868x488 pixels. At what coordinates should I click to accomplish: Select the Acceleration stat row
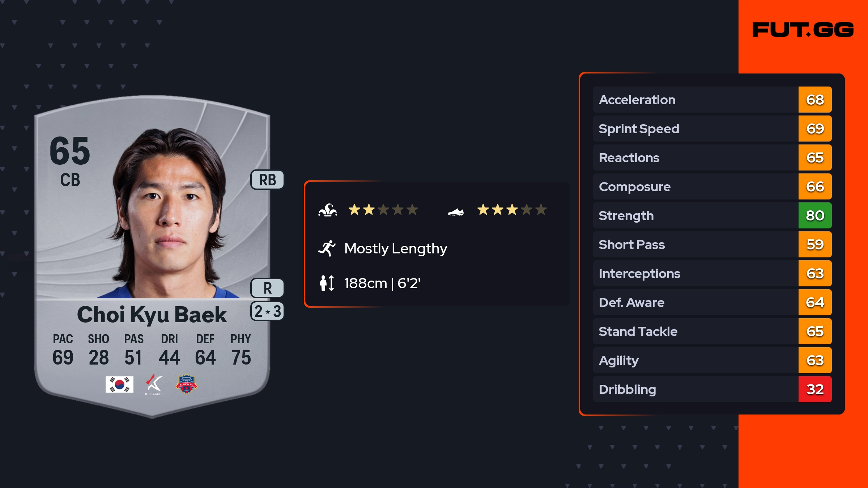point(694,100)
